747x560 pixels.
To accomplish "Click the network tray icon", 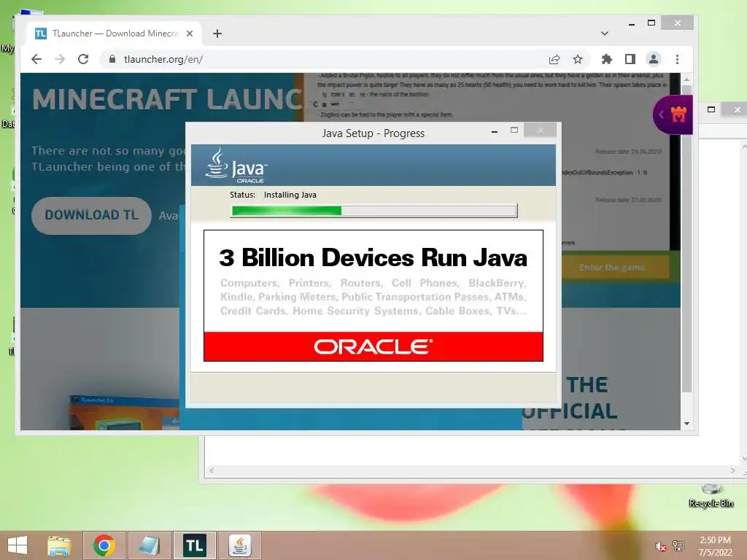I will 678,546.
